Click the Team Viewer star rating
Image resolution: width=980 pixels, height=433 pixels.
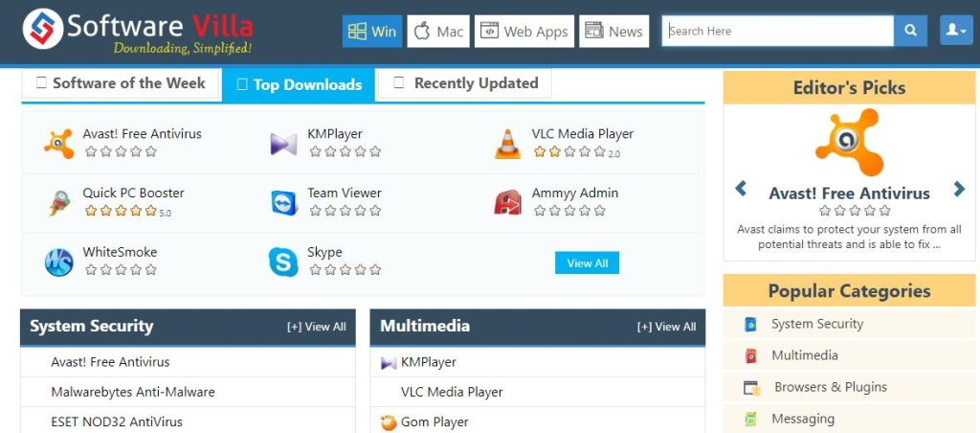coord(345,211)
